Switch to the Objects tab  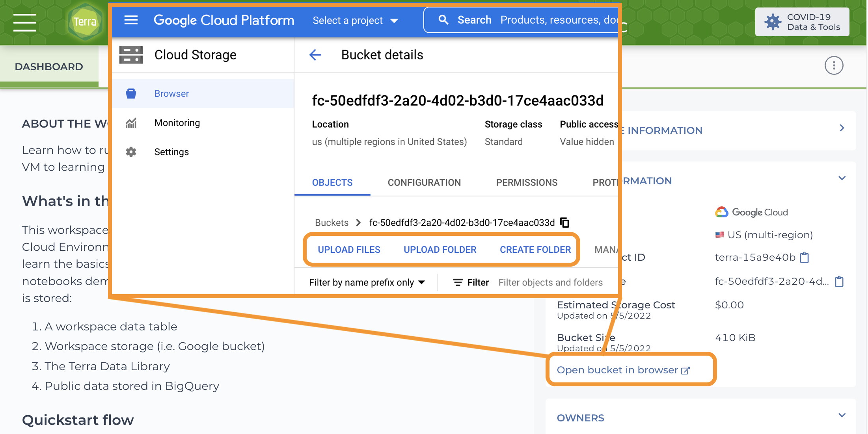[x=332, y=183]
